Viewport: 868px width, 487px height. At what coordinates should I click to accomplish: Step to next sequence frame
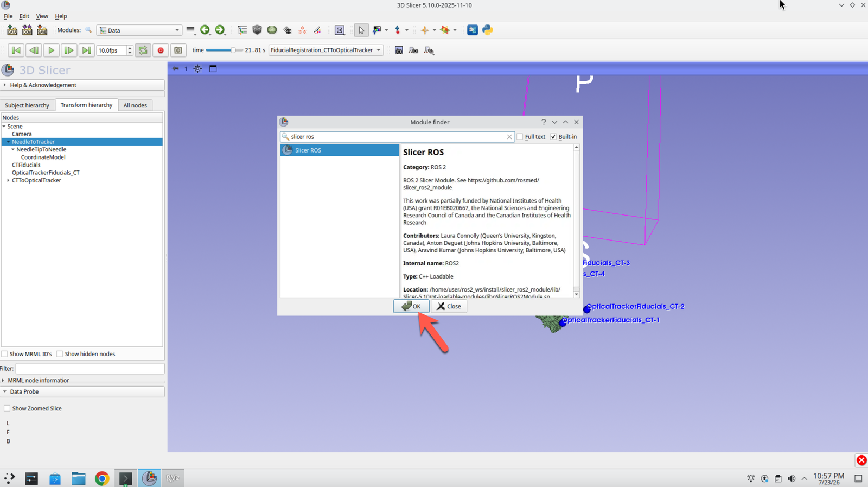point(68,50)
